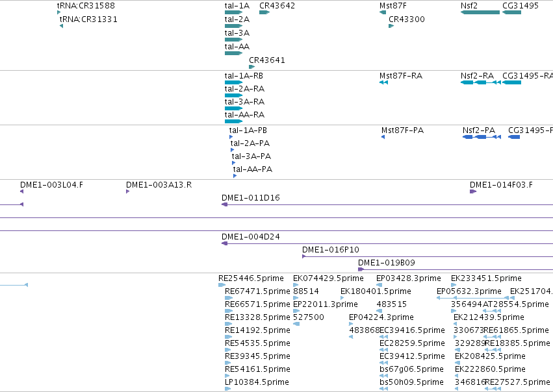The width and height of the screenshot is (553, 392).
Task: Click the CG31495 gene label
Action: 521,6
